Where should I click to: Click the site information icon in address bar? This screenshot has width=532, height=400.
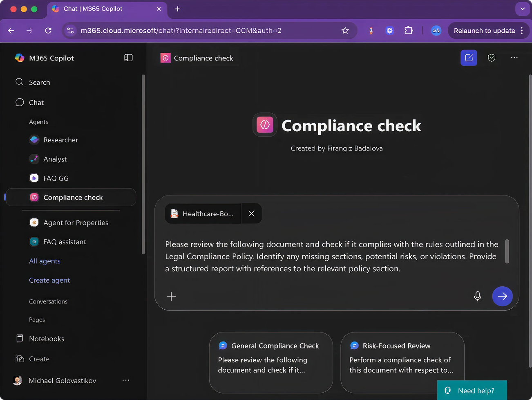70,30
